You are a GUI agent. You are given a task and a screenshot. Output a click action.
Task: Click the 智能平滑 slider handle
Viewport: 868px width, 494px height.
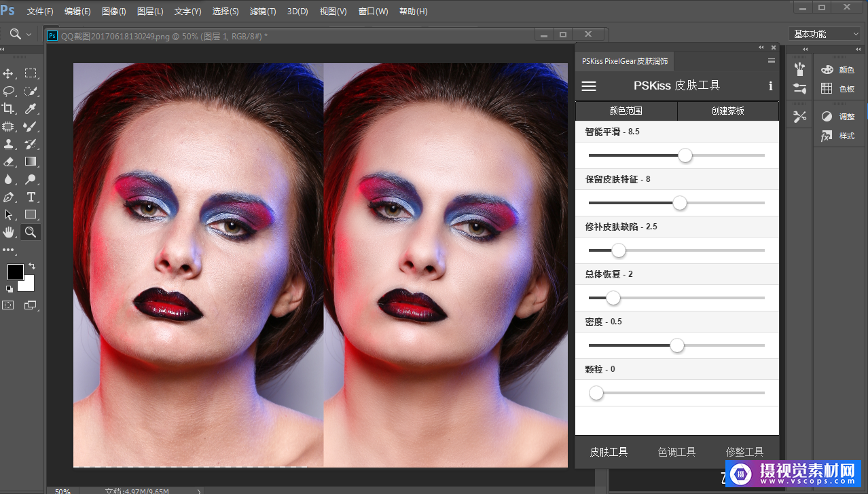pos(685,155)
